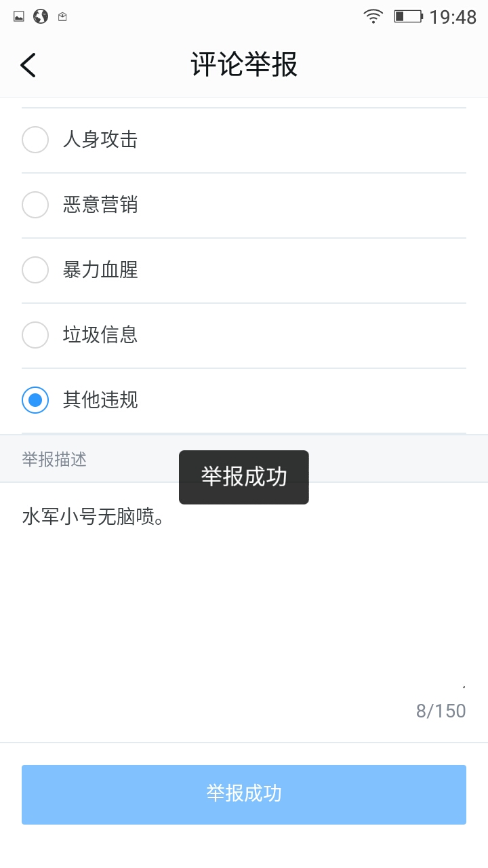Select the 垃圾信息 radio button
The height and width of the screenshot is (868, 488).
[x=35, y=335]
